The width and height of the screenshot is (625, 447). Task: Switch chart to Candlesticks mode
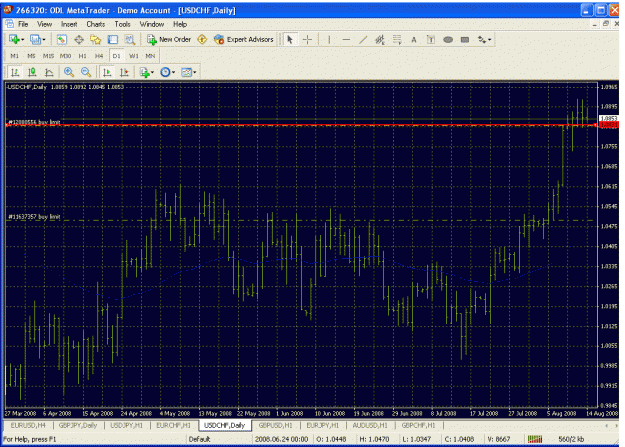[32, 72]
